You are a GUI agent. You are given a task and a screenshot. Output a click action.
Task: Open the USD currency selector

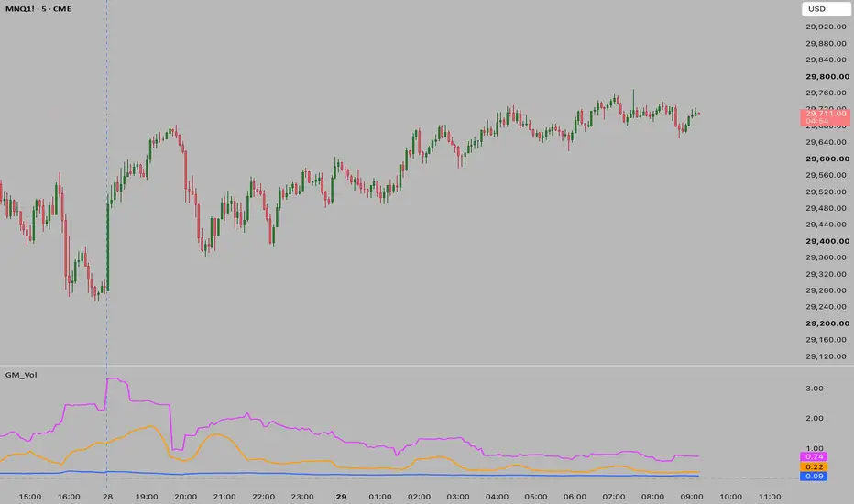826,9
